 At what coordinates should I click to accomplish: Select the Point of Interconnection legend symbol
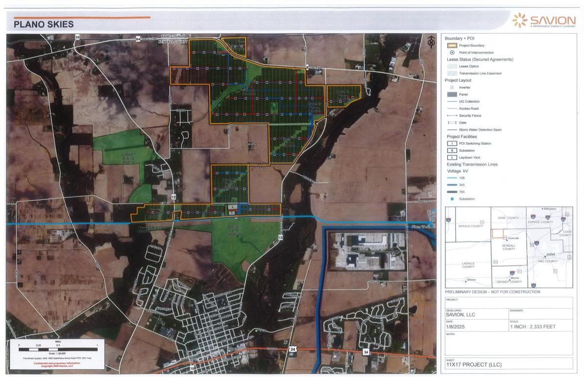[452, 52]
